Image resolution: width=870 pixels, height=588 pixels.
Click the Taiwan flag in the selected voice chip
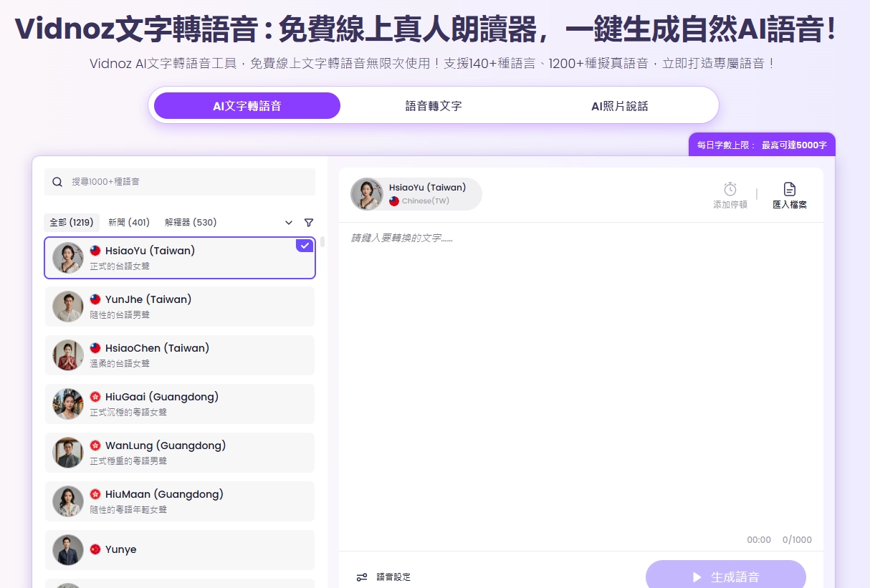pyautogui.click(x=394, y=201)
